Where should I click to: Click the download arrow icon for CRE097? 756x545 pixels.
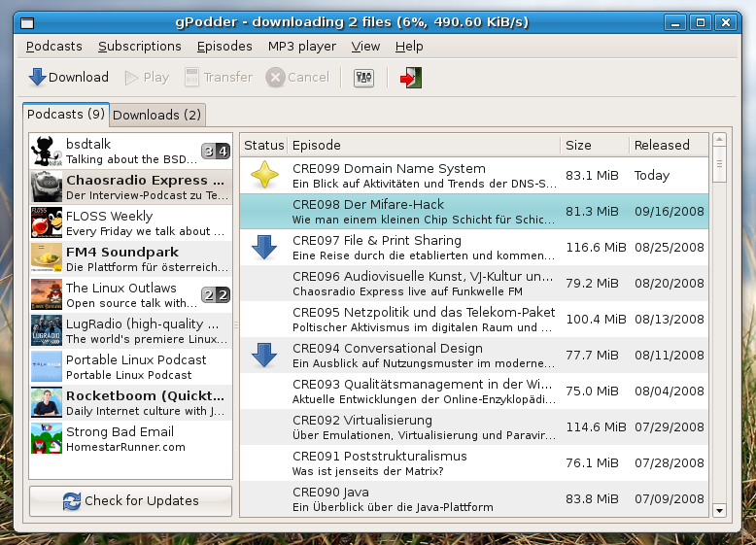(x=264, y=247)
